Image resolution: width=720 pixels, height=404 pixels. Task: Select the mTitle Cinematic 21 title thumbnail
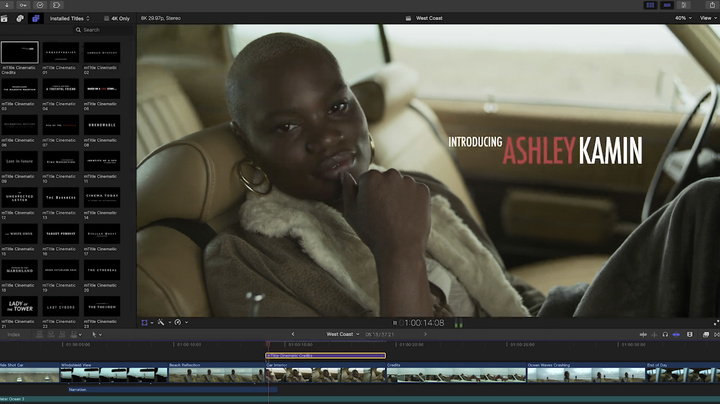coord(20,306)
